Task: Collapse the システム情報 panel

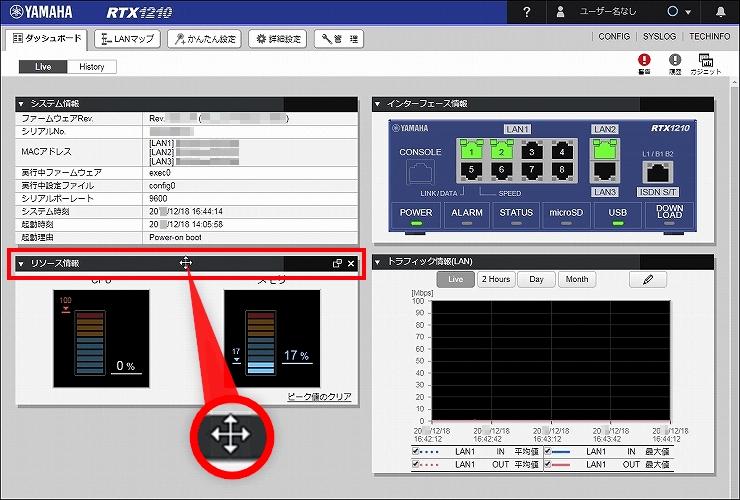Action: (21, 104)
